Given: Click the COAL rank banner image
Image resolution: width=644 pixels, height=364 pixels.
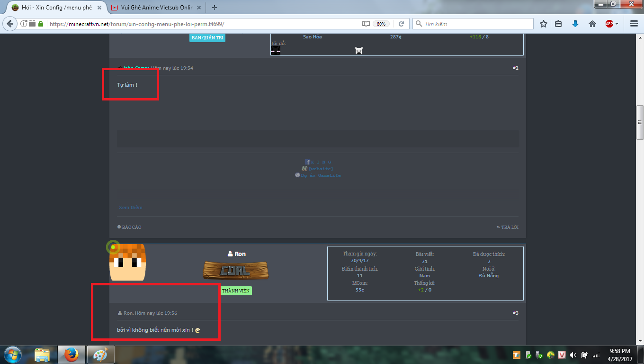Looking at the screenshot, I should [x=235, y=271].
